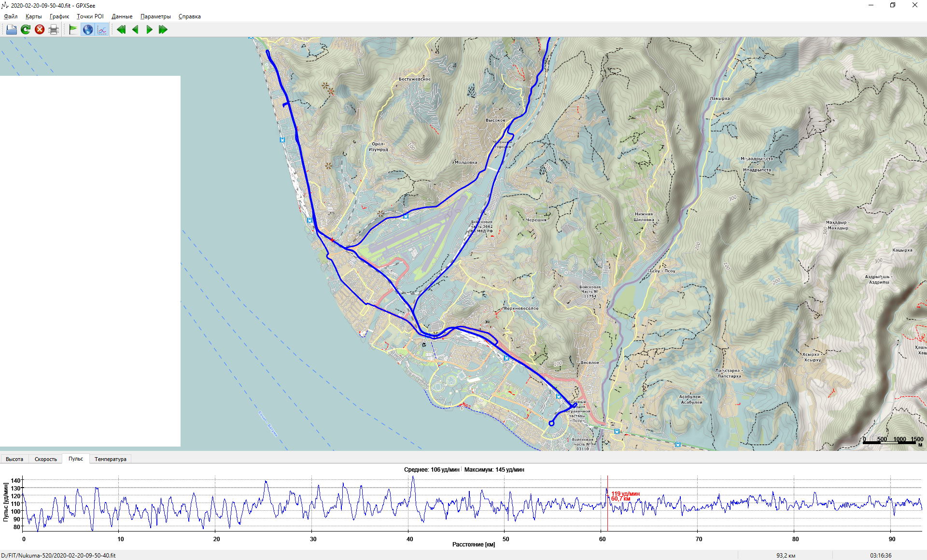Viewport: 927px width, 560px height.
Task: Click the Расстояние [км] axis label
Action: point(474,544)
